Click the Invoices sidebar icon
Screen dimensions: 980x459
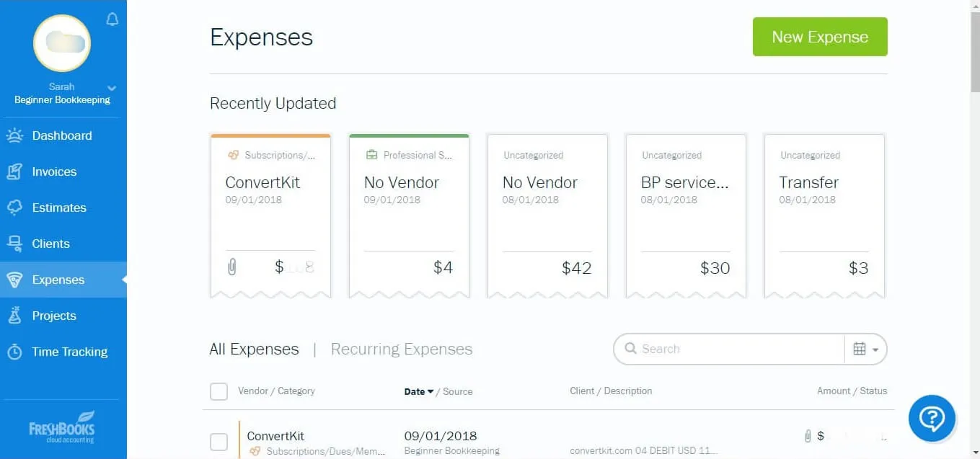pyautogui.click(x=14, y=171)
